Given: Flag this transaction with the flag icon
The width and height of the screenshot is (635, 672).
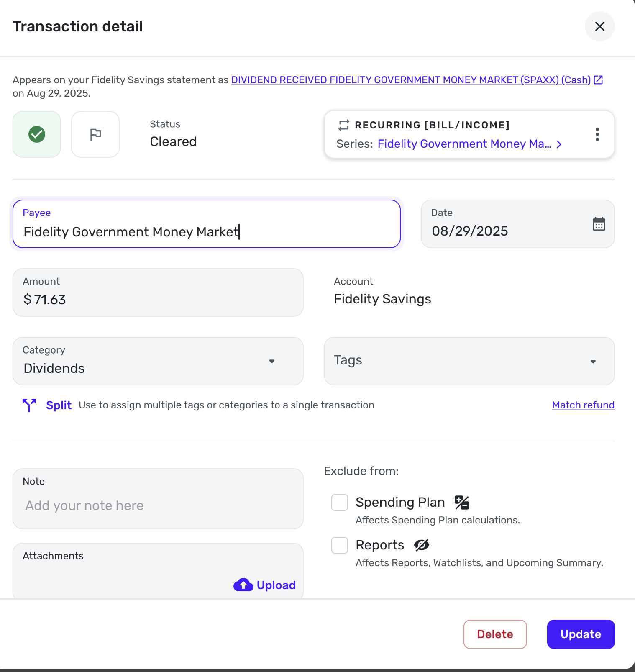Looking at the screenshot, I should [95, 134].
